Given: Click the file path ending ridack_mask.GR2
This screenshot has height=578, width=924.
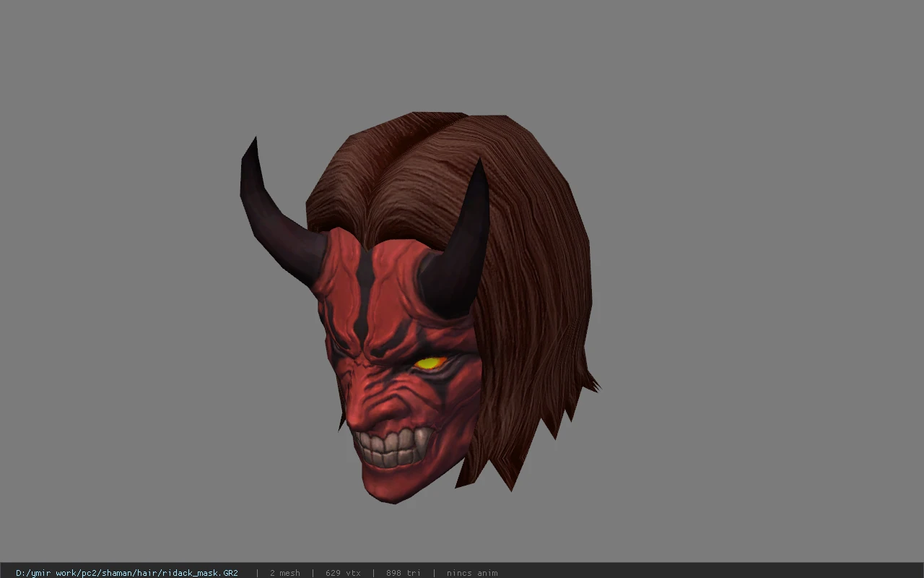Looking at the screenshot, I should point(127,573).
